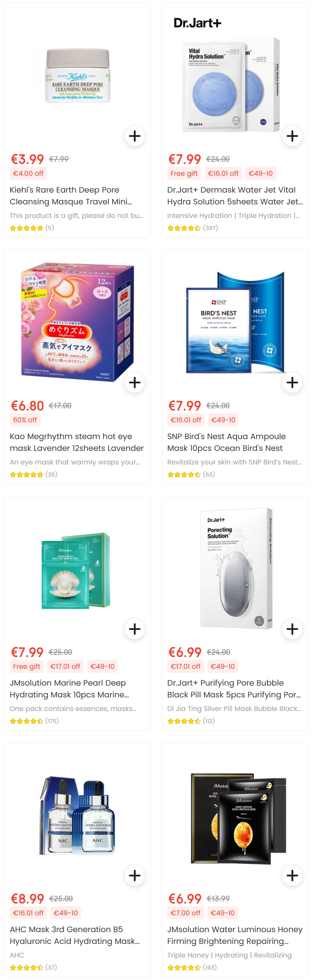Image resolution: width=312 pixels, height=980 pixels.
Task: Open AHC Mask 3rd Generation B5 title
Action: (75, 935)
